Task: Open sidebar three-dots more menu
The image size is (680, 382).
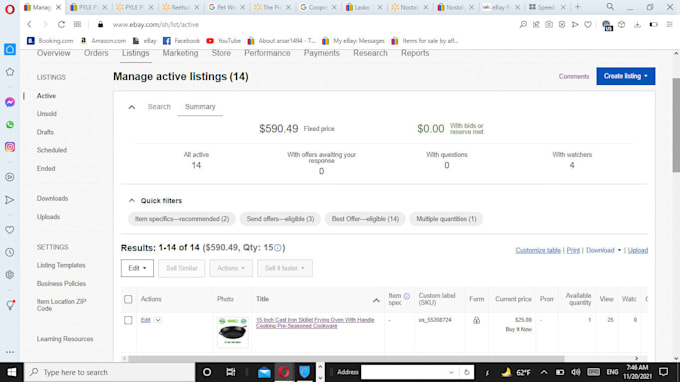Action: click(10, 352)
